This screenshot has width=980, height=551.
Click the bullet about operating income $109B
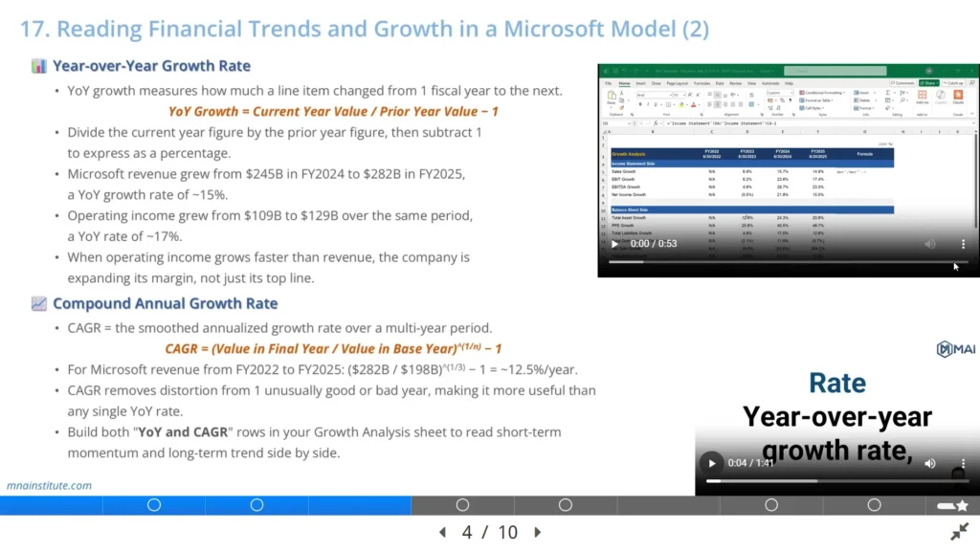(x=270, y=226)
